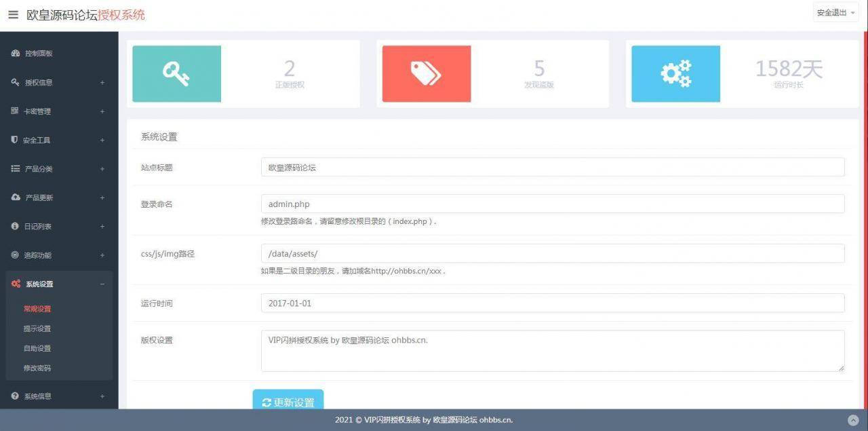
Task: Click the 运行时间 field showing 2017-01-01
Action: click(553, 303)
